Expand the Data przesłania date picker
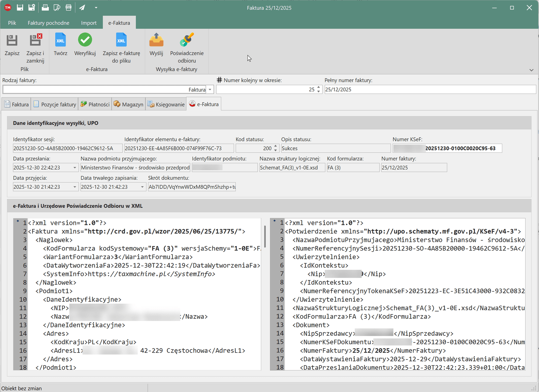Viewport: 539px width, 392px height. (x=75, y=168)
